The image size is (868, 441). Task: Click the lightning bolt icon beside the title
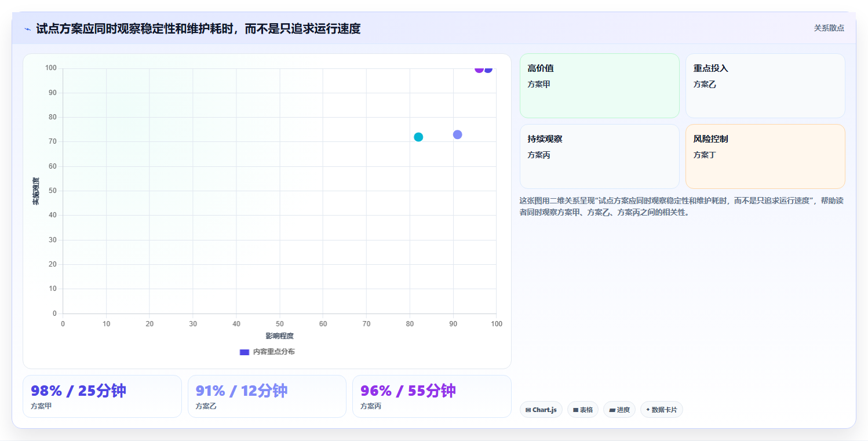[27, 29]
